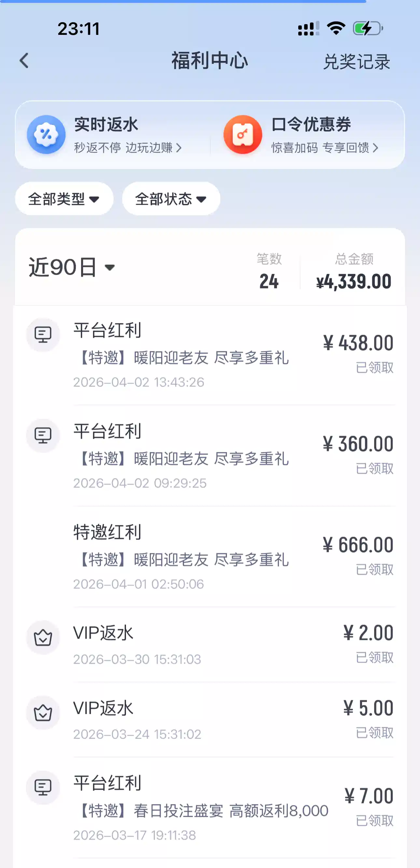The image size is (420, 868).
Task: Tap the 平台红利 icon beside ¥360.00
Action: coord(43,435)
